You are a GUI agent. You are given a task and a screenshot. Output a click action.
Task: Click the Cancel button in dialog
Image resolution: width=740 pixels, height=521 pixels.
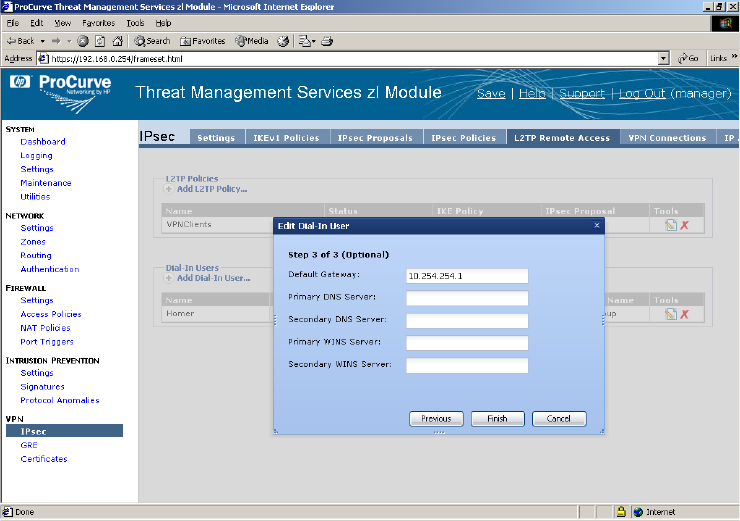click(x=559, y=419)
